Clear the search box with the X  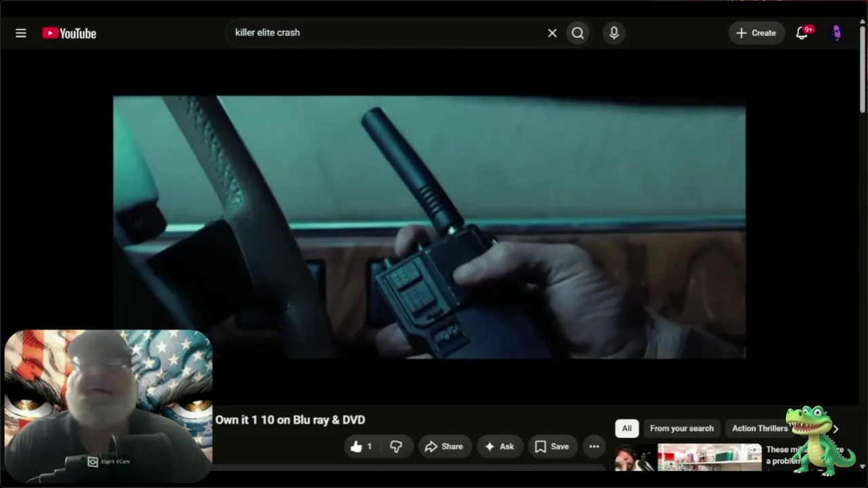click(x=552, y=33)
